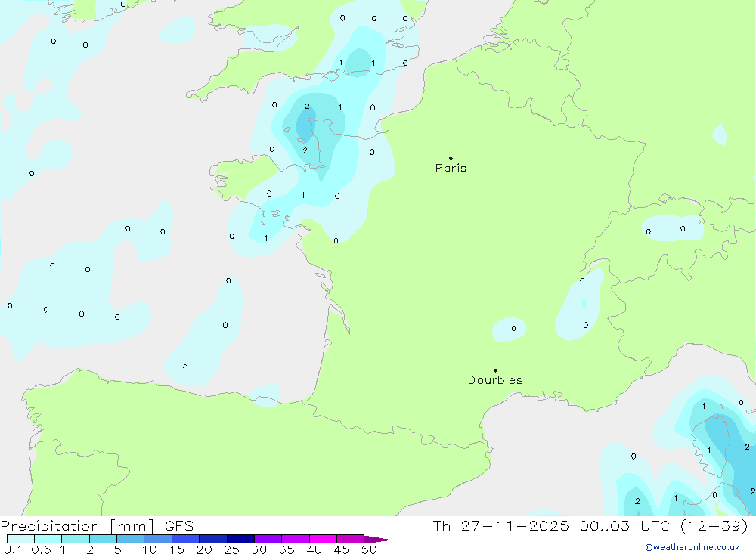Click the forecast date 'Th 27-11-2025' text
This screenshot has width=756, height=554.
501,525
